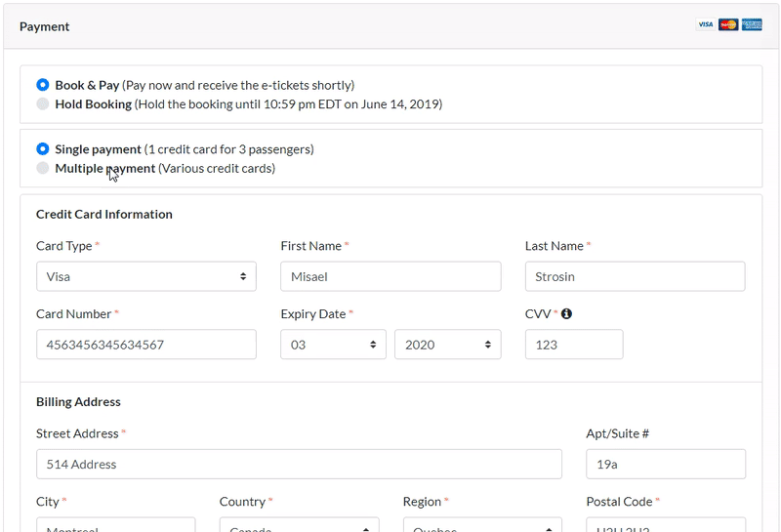Click the Mastercard logo icon
The width and height of the screenshot is (781, 532).
(728, 25)
